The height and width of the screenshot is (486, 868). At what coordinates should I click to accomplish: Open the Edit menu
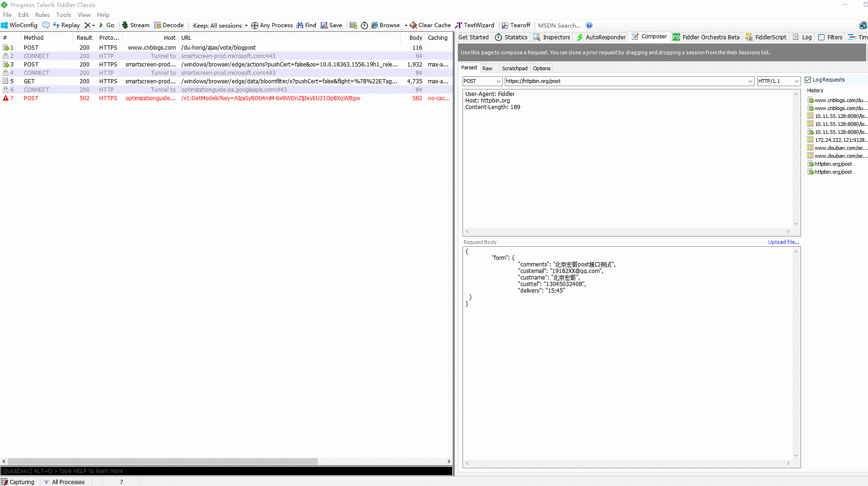coord(23,15)
